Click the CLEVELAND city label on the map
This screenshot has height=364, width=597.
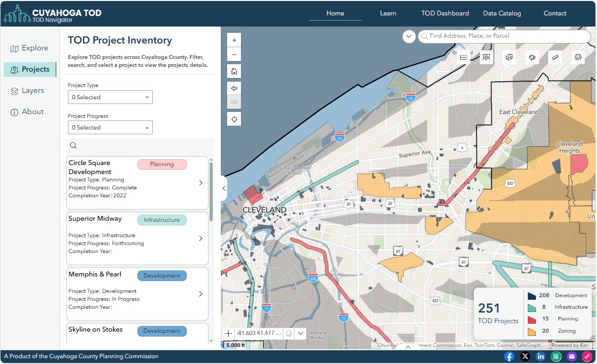click(264, 210)
